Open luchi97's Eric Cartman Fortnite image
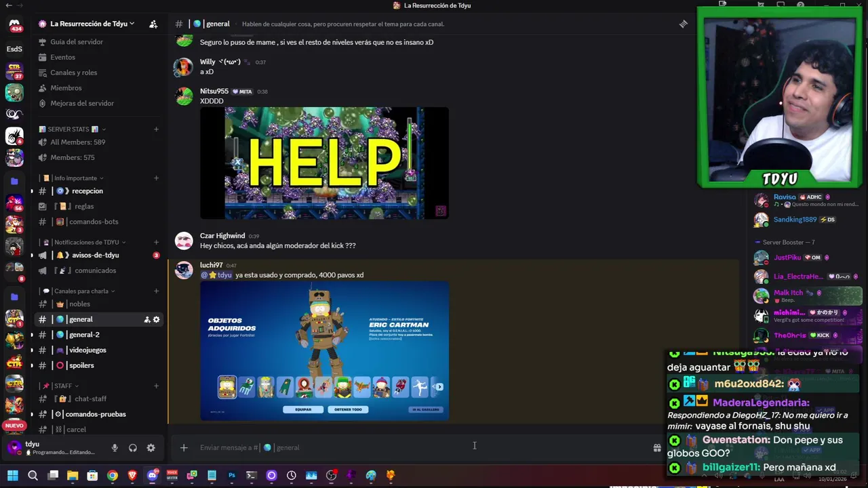This screenshot has height=488, width=868. tap(324, 351)
